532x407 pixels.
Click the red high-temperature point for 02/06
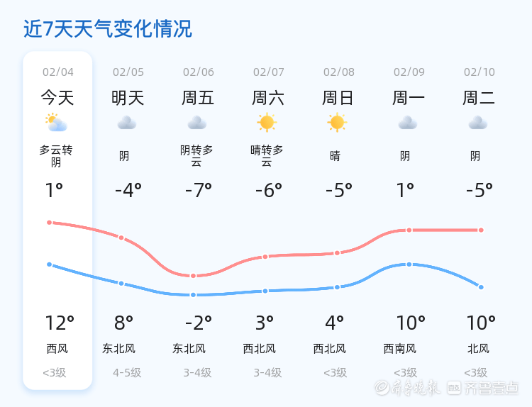[193, 276]
